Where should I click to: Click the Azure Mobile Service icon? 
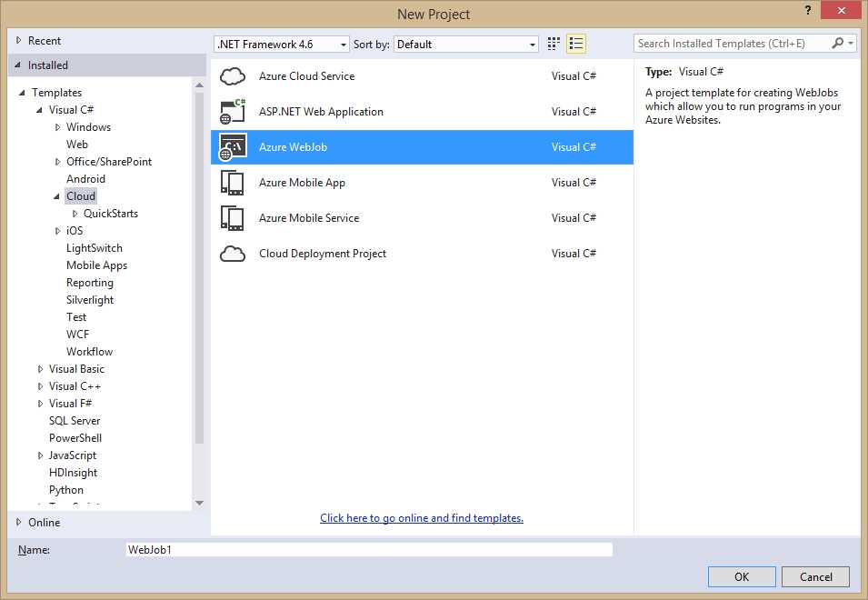click(233, 217)
